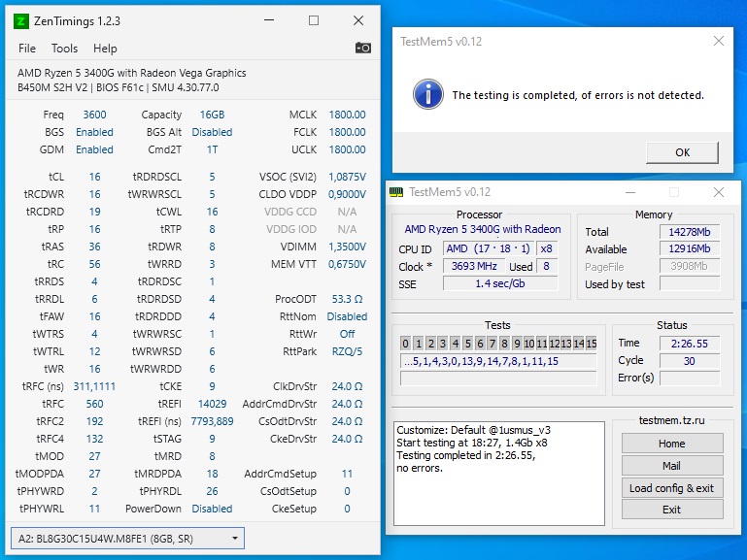Click the VDIMM value 1,3500V
Image resolution: width=747 pixels, height=560 pixels.
coord(348,247)
